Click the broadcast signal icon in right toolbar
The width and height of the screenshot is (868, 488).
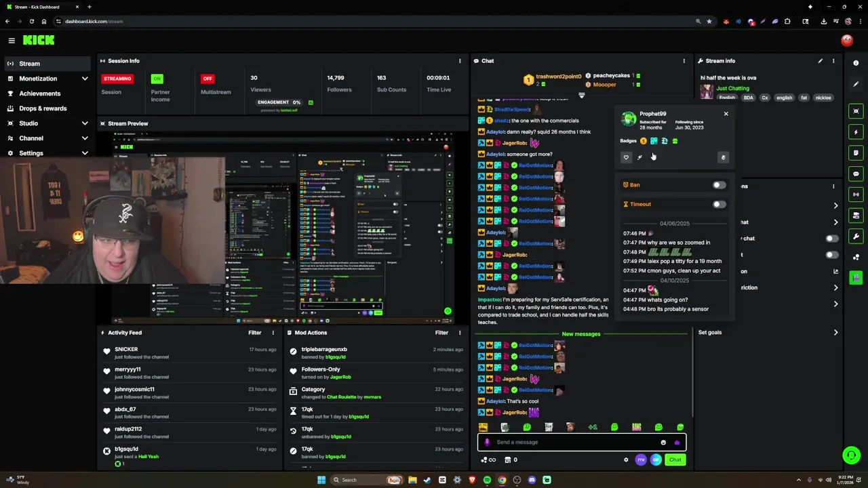[x=856, y=195]
